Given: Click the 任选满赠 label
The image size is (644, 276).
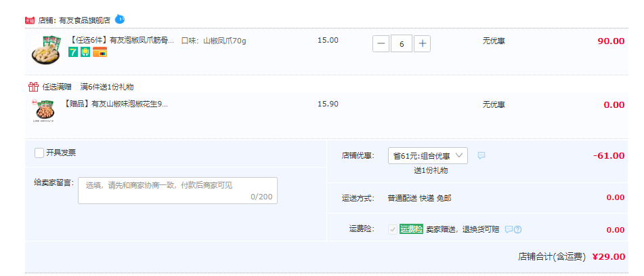Looking at the screenshot, I should click(x=57, y=87).
